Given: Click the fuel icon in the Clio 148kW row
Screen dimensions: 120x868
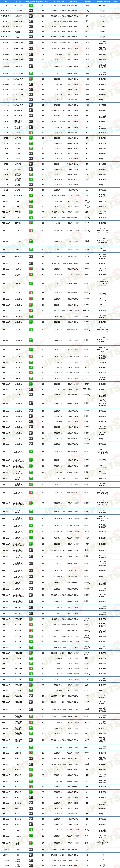Looking at the screenshot, I should point(31,207).
